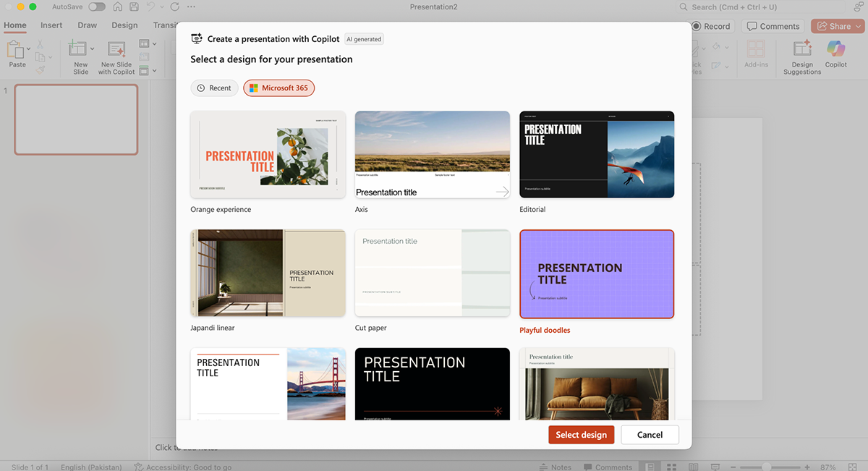Open the Design ribbon tab
Viewport: 868px width, 471px height.
(x=124, y=25)
